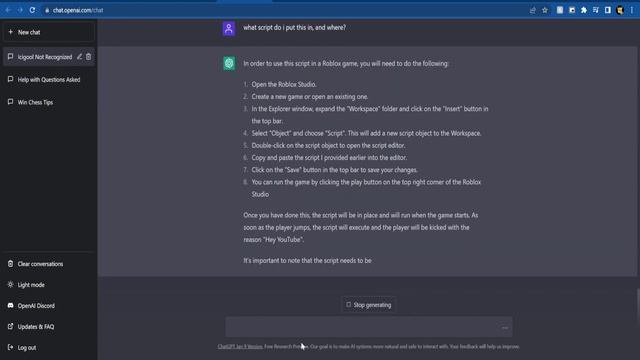Open the ChatGPT Jan 9 Version link

[240, 347]
